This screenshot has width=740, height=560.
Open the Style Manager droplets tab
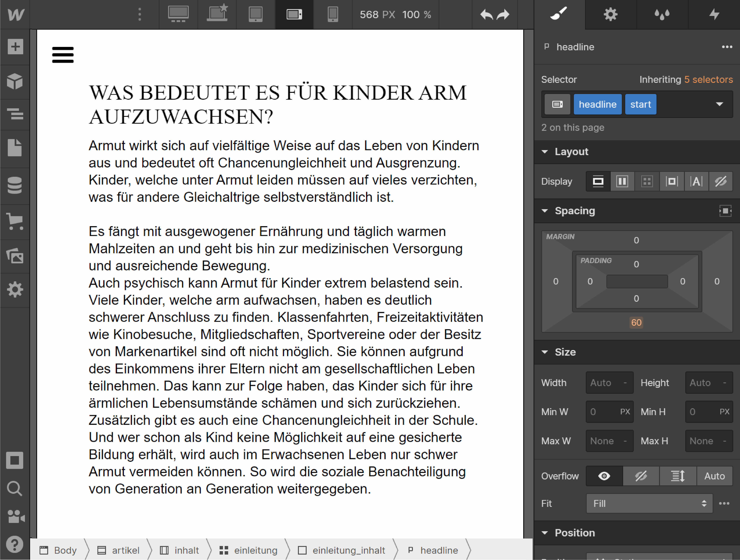(662, 14)
